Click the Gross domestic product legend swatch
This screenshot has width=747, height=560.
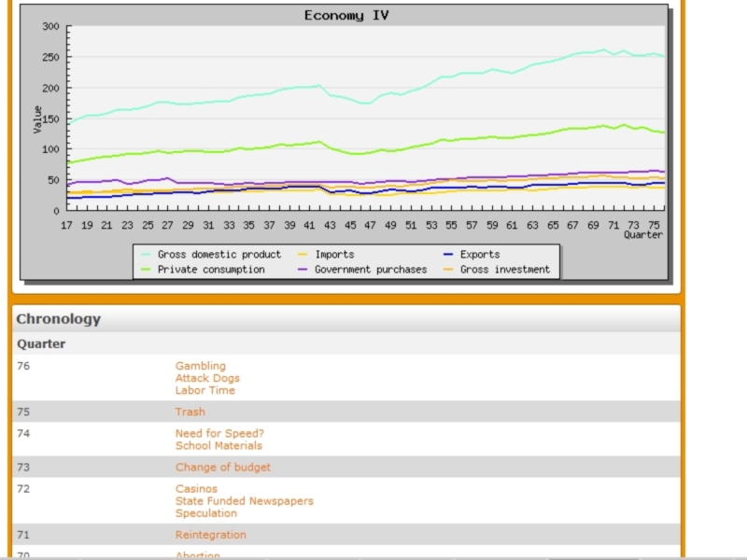click(146, 255)
